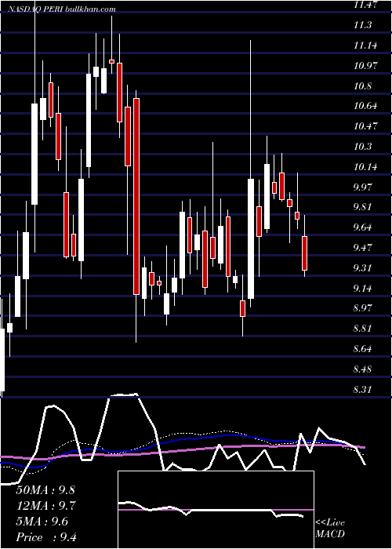Click the Live MACD inset chart panel
The width and height of the screenshot is (392, 549).
pyautogui.click(x=216, y=510)
